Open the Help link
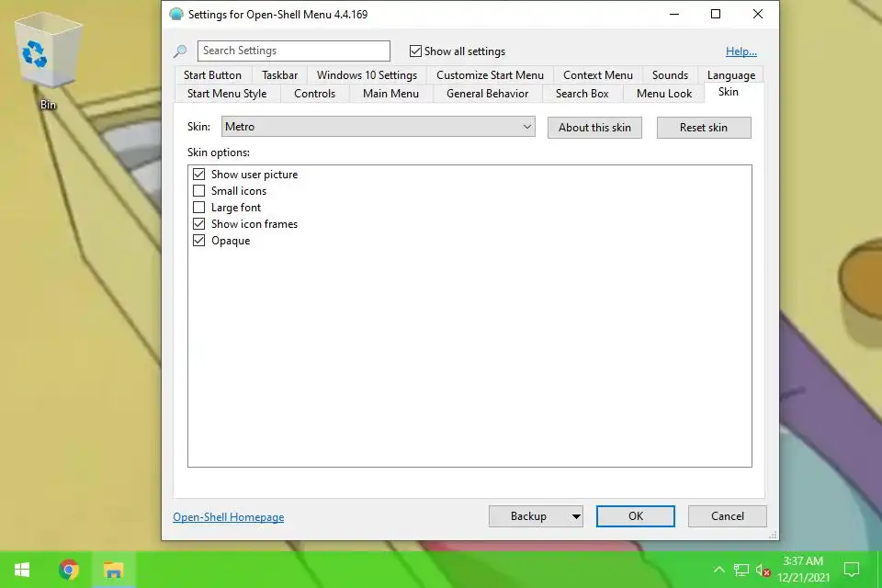The width and height of the screenshot is (882, 588). tap(741, 51)
